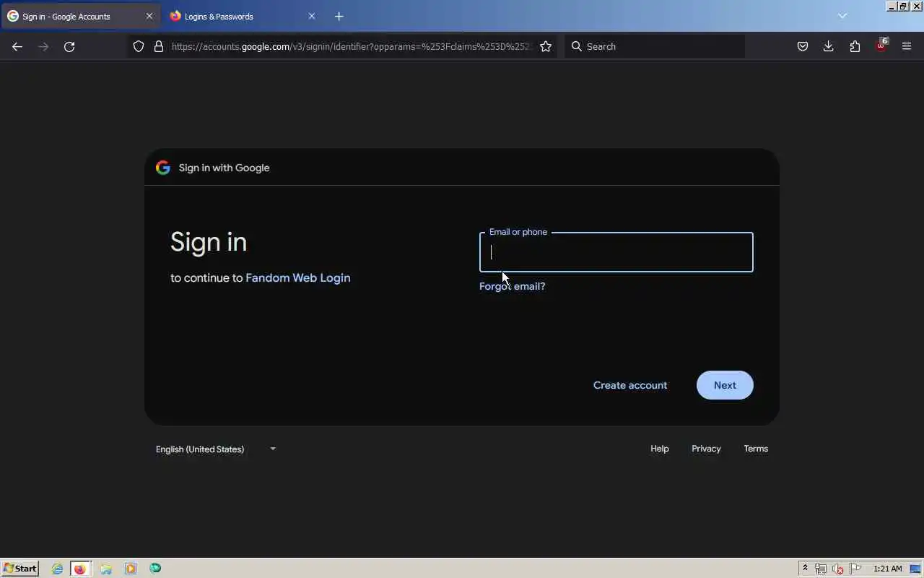
Task: Open the Firefox application menu
Action: 907,46
